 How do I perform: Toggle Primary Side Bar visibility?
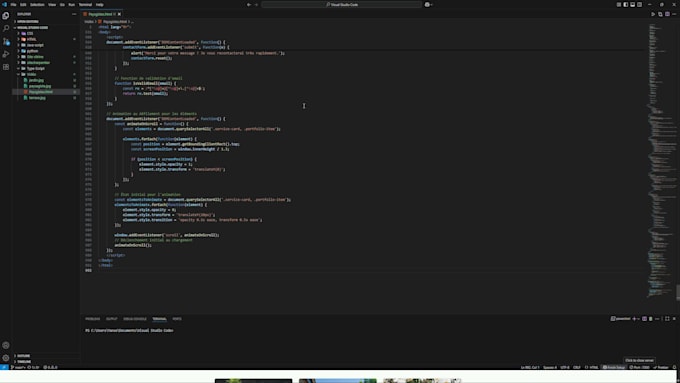(626, 4)
